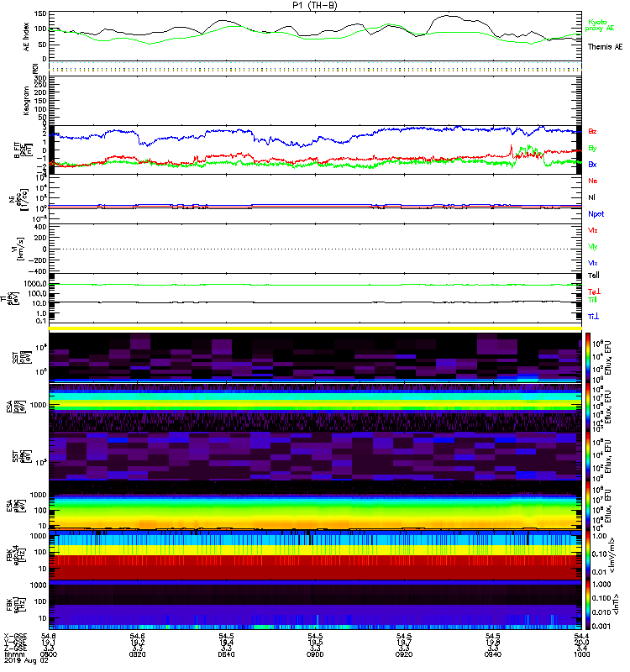Image resolution: width=630 pixels, height=672 pixels.
Task: Select the blue "Ti⊥" legend label
Action: 593,317
